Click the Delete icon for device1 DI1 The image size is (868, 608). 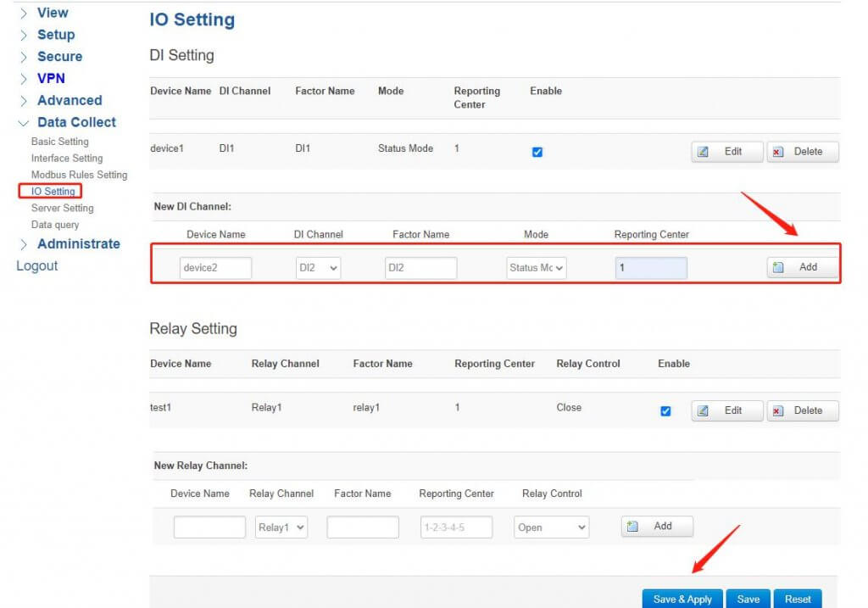point(777,152)
